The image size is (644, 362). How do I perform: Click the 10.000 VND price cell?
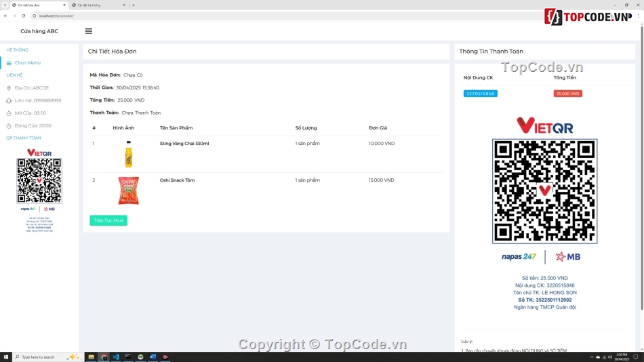[382, 144]
